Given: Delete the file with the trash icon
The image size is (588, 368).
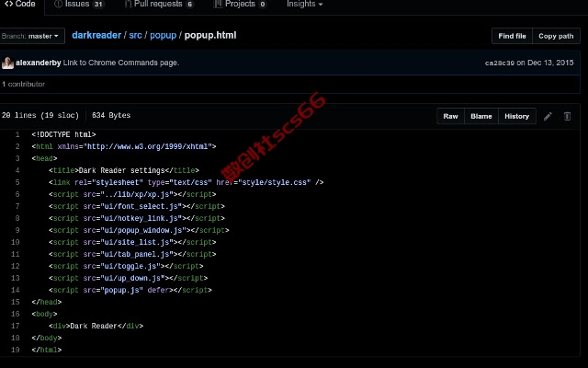Looking at the screenshot, I should point(568,117).
